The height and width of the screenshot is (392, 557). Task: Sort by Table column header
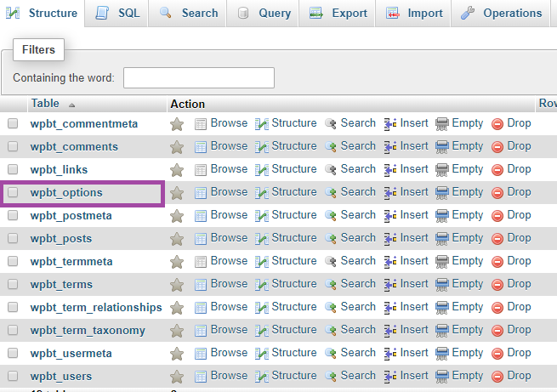point(45,104)
